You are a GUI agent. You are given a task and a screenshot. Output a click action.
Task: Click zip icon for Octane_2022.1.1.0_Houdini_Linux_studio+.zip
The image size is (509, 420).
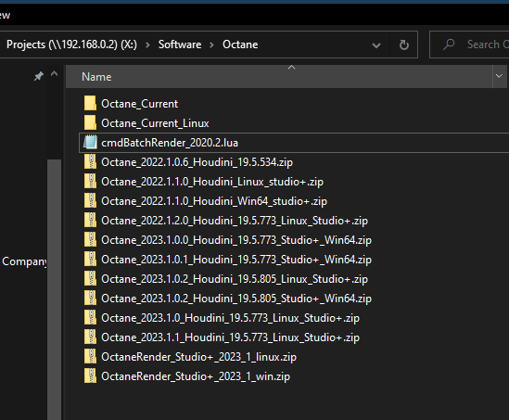pyautogui.click(x=90, y=182)
